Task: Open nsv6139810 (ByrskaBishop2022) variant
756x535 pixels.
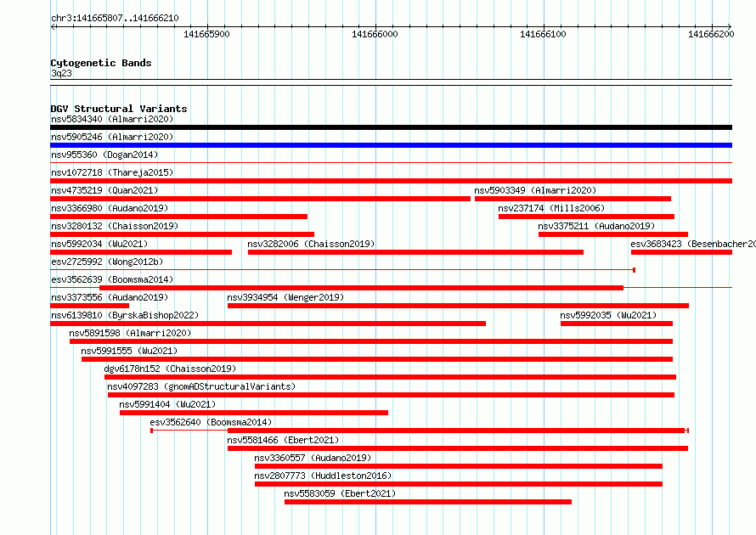Action: 124,315
